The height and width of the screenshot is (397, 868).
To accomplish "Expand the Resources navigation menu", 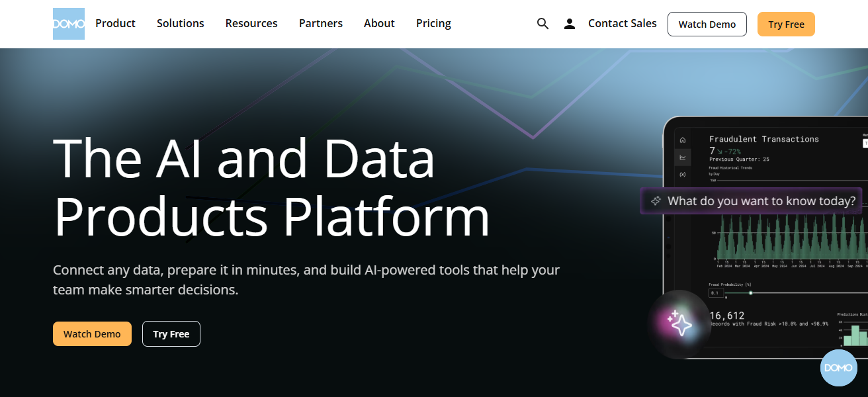I will tap(251, 24).
